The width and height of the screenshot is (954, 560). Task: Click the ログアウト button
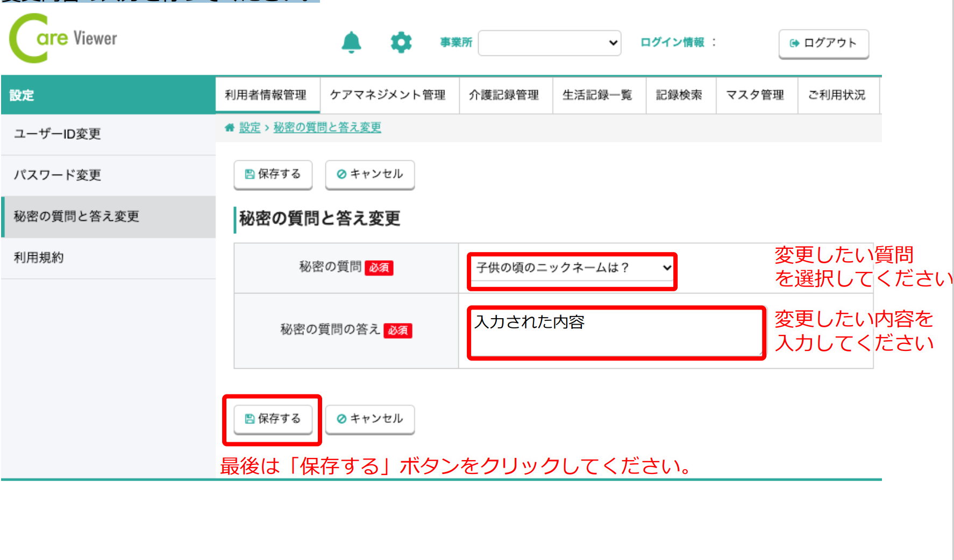[823, 43]
